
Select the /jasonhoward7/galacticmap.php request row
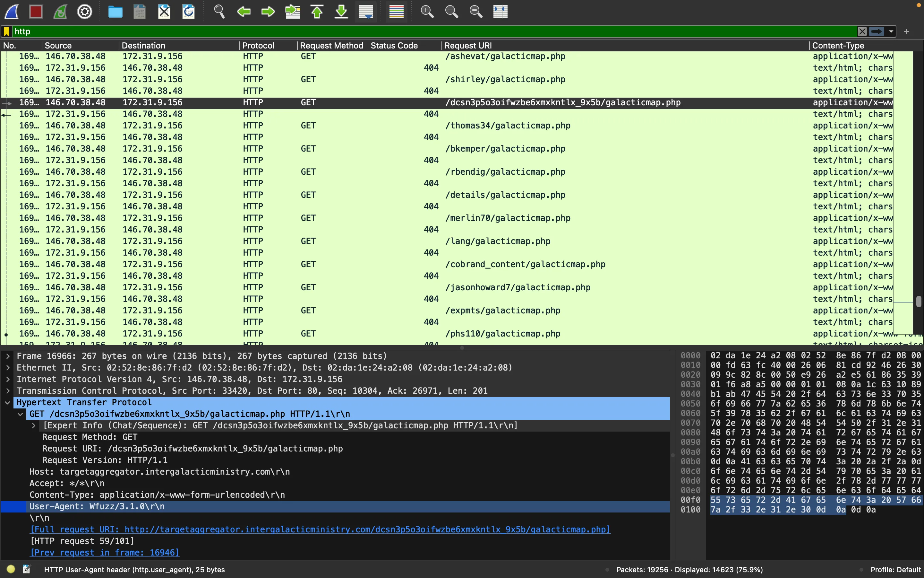(447, 287)
